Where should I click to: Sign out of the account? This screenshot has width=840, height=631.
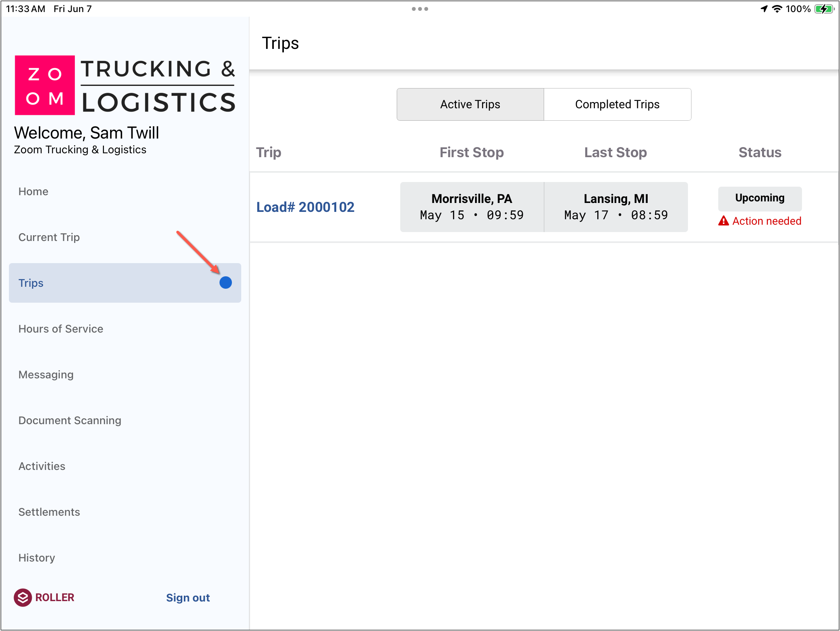pyautogui.click(x=188, y=598)
